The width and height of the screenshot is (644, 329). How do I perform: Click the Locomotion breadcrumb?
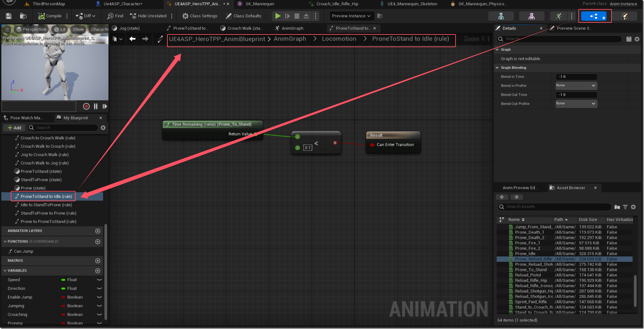339,39
